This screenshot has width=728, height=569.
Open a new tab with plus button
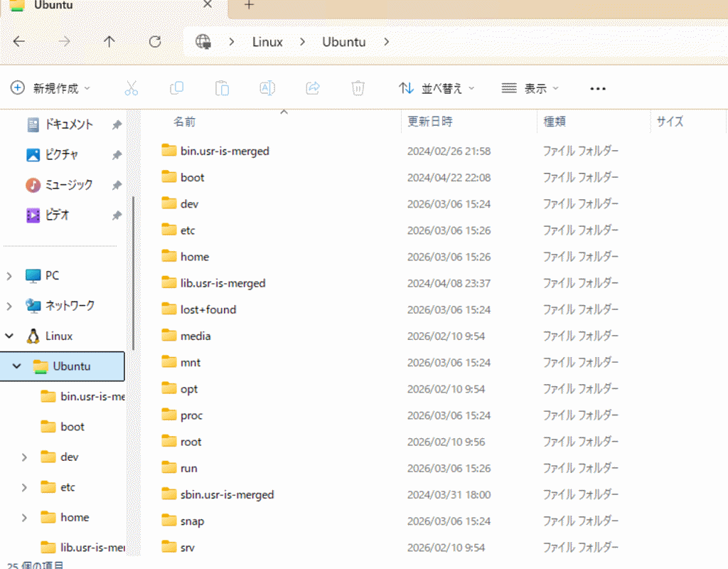[x=249, y=5]
